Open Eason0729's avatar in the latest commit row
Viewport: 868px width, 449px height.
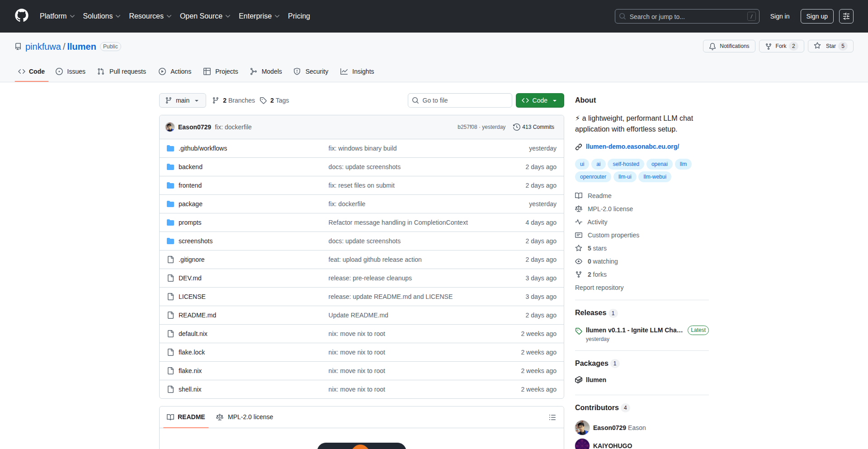click(x=170, y=127)
